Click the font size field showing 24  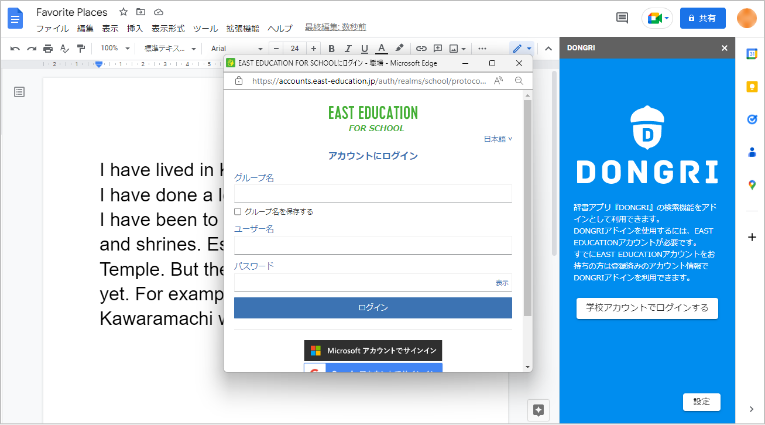click(295, 48)
